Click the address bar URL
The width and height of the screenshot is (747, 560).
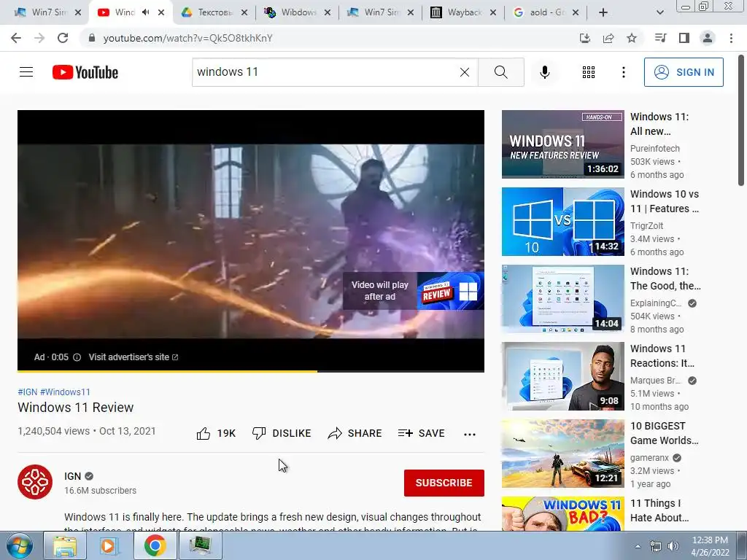click(187, 38)
